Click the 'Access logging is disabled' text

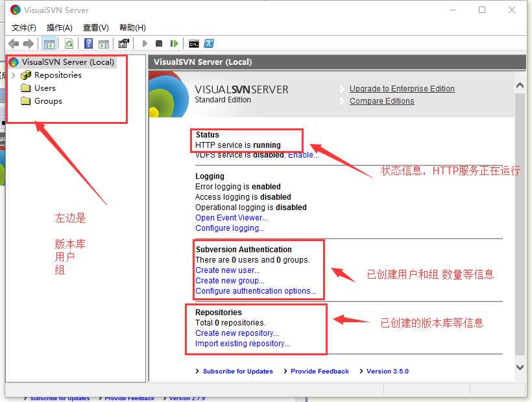click(243, 197)
